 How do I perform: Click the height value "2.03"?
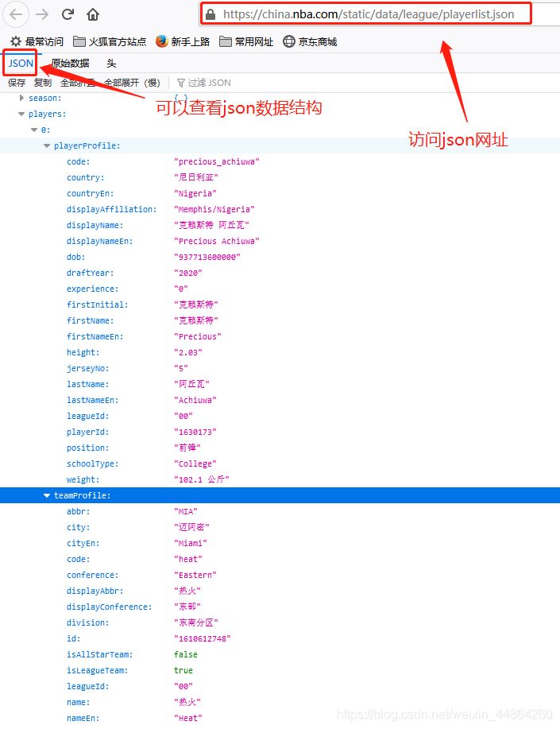(x=187, y=352)
